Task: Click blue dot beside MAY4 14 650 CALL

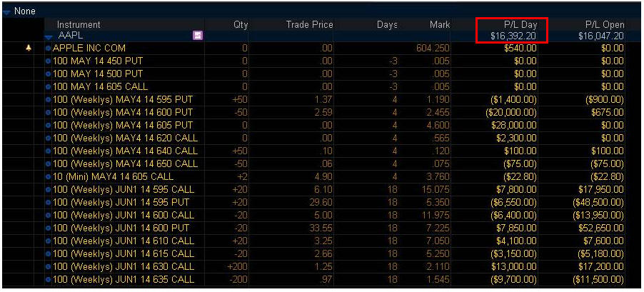Action: coord(49,163)
